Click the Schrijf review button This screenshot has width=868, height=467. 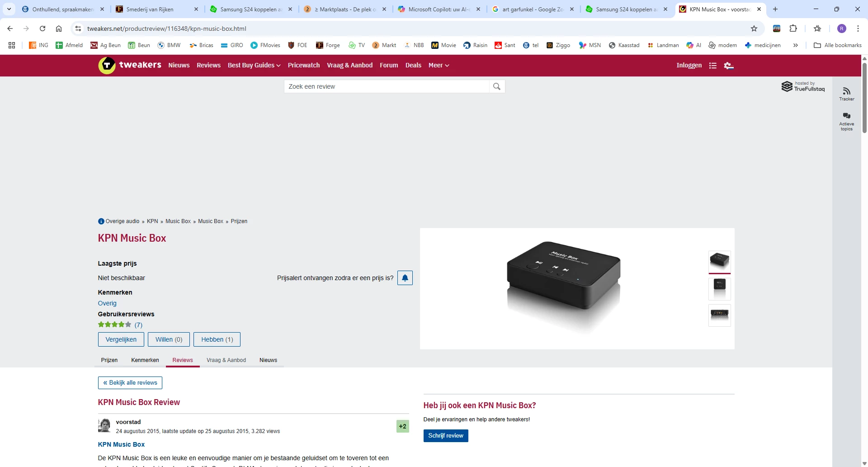click(446, 436)
